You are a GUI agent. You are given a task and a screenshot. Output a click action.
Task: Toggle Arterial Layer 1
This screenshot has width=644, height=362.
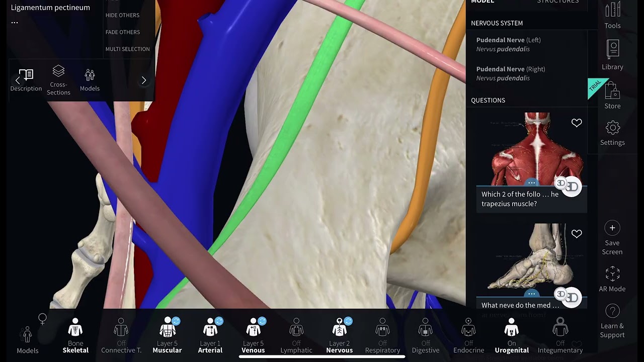click(210, 335)
